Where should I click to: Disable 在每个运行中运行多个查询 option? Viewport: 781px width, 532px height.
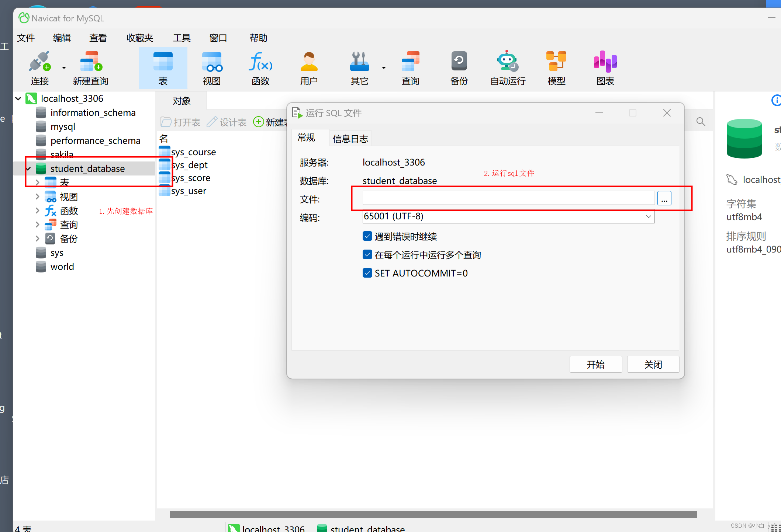tap(367, 254)
